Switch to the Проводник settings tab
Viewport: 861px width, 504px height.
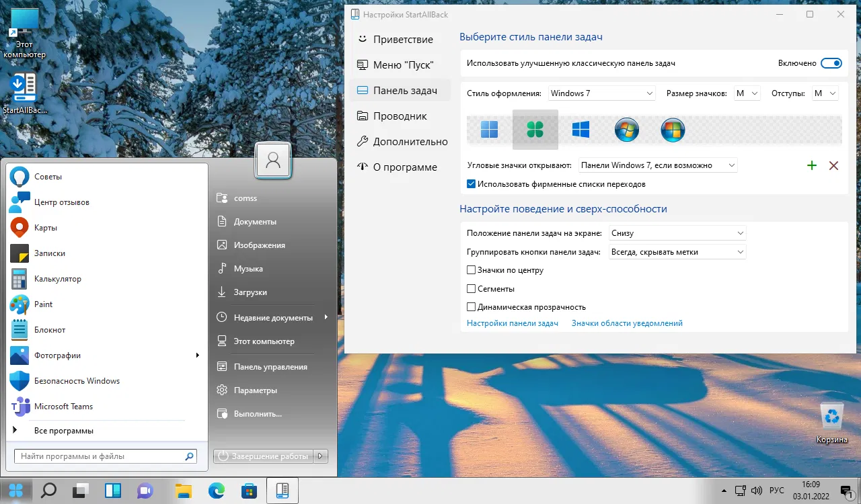click(400, 116)
